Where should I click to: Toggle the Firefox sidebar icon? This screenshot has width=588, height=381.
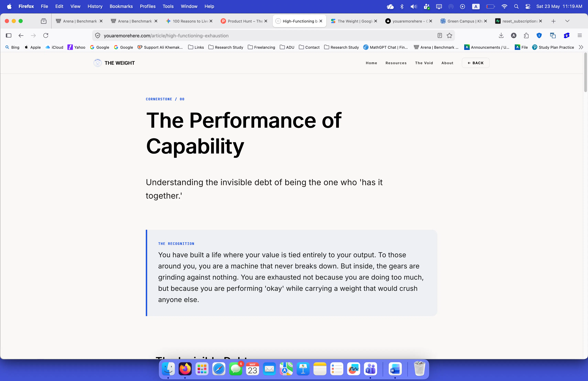[x=9, y=36]
